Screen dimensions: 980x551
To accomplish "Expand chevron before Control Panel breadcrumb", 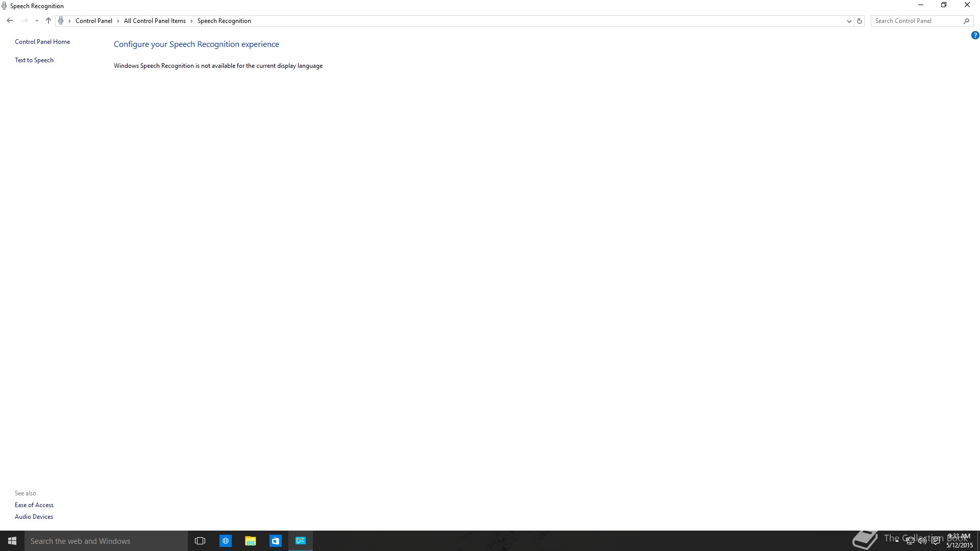I will click(70, 21).
